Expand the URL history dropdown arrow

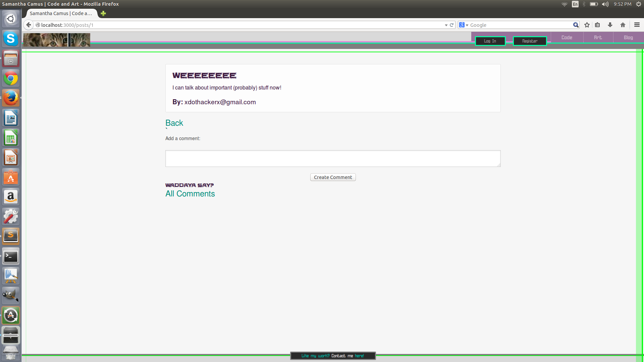[446, 25]
